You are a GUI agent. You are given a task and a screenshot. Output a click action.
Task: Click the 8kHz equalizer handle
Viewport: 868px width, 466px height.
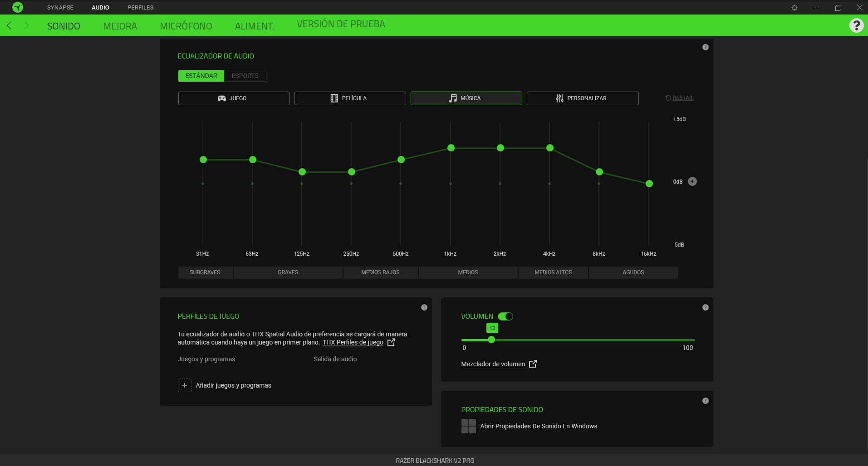click(599, 172)
